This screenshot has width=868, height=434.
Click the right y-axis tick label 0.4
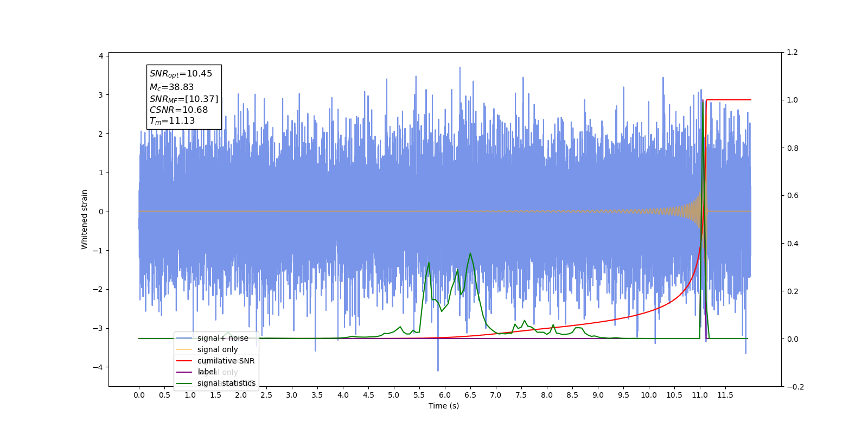pyautogui.click(x=792, y=243)
